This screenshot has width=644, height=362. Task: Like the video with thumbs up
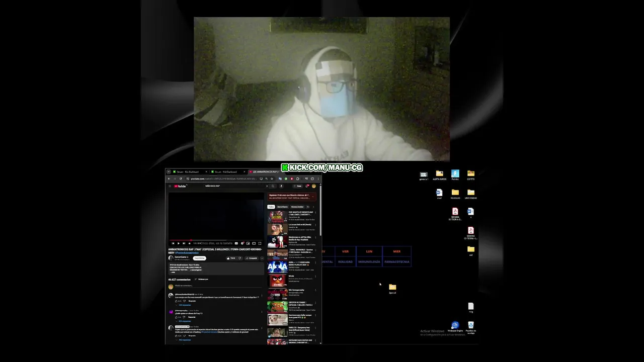[x=231, y=258]
